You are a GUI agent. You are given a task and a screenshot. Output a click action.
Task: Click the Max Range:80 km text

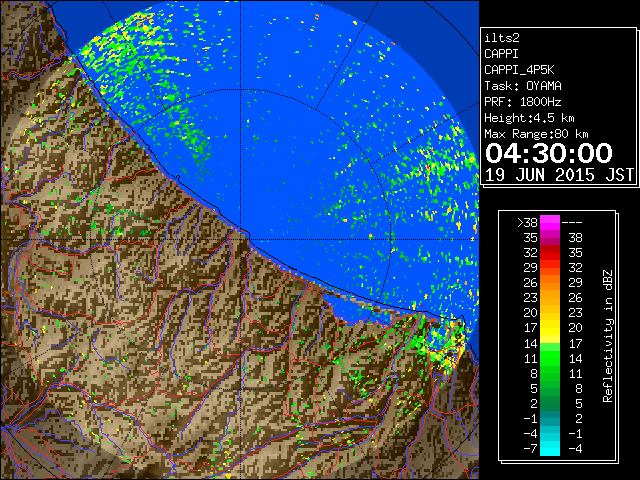tap(536, 134)
